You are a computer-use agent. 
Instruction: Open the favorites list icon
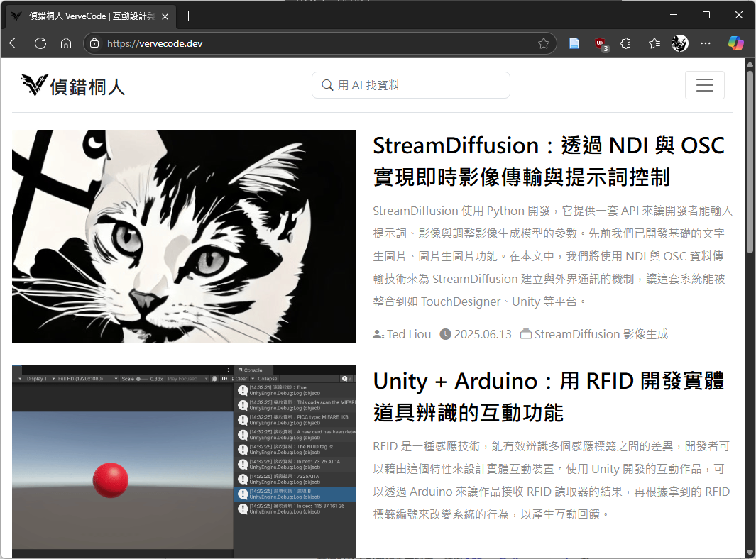[x=654, y=43]
